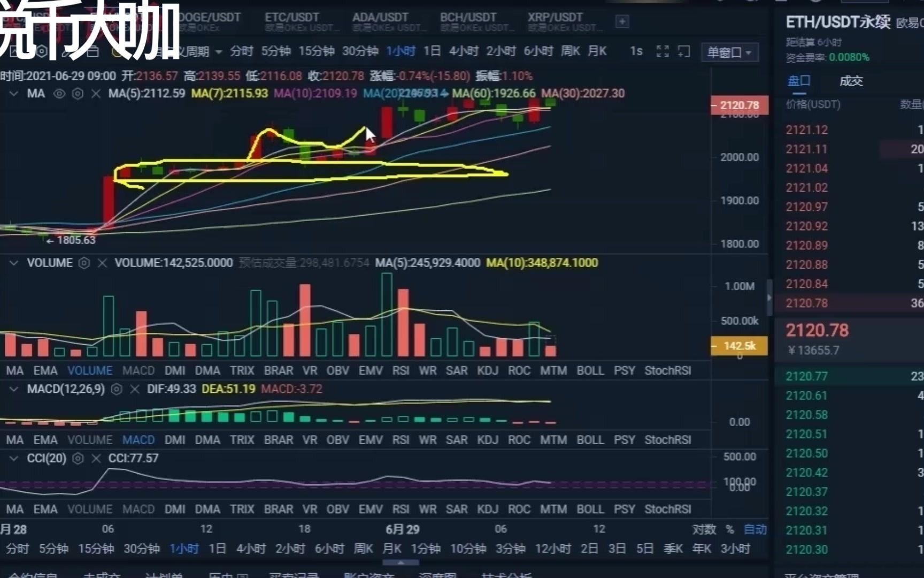The image size is (924, 578).
Task: Choose TRIX in CCI panel indicator row
Action: pos(242,509)
